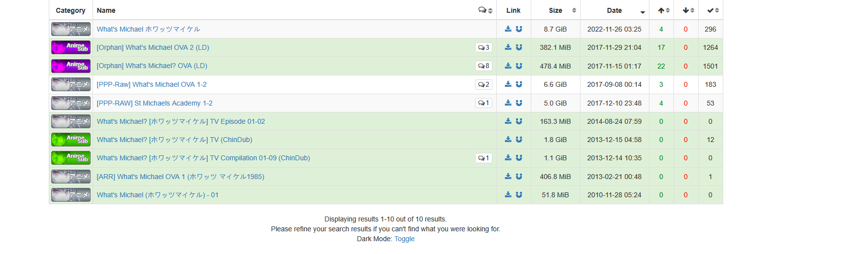Click category icon of TV (ChinDub) row
The height and width of the screenshot is (254, 868).
[71, 140]
